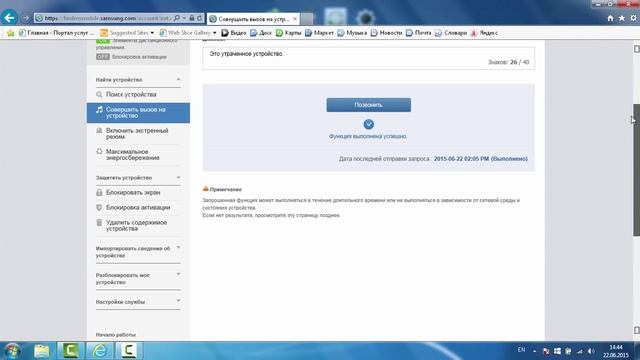Viewport: 640px width, 360px height.
Task: Click the orange warning icon beside 'Примечание'
Action: [x=206, y=189]
